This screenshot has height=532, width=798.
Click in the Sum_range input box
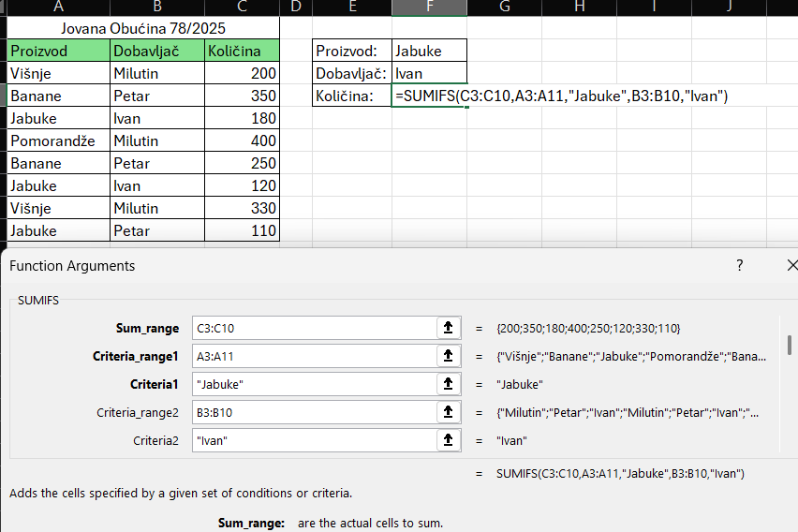pos(314,328)
